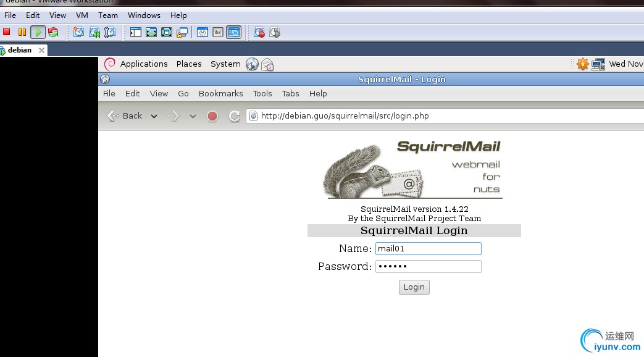Open the Team menu

[108, 15]
